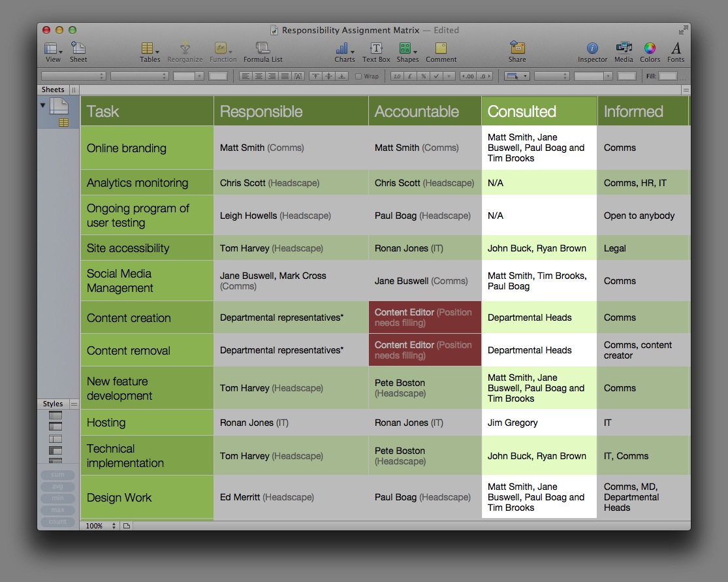Change the 100% zoom level popup
The height and width of the screenshot is (582, 728).
tap(100, 526)
